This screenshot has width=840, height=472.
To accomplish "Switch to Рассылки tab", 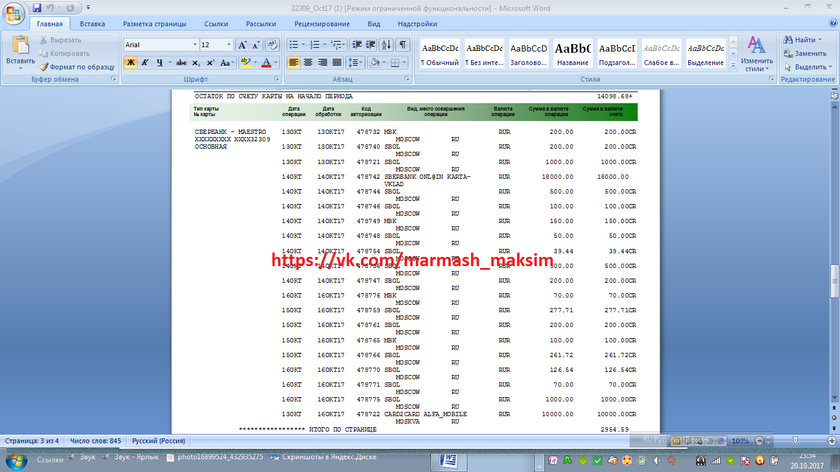I will 261,24.
